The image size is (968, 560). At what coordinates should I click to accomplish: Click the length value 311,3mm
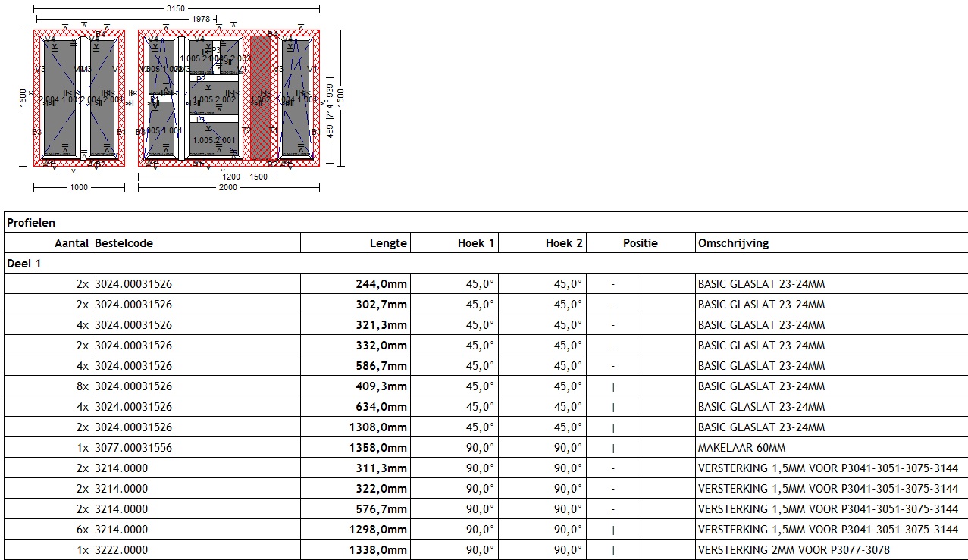tap(381, 468)
